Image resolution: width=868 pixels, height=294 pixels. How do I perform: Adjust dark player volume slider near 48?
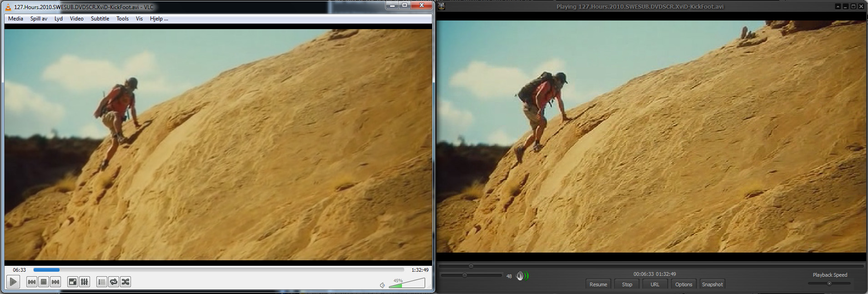coord(472,275)
